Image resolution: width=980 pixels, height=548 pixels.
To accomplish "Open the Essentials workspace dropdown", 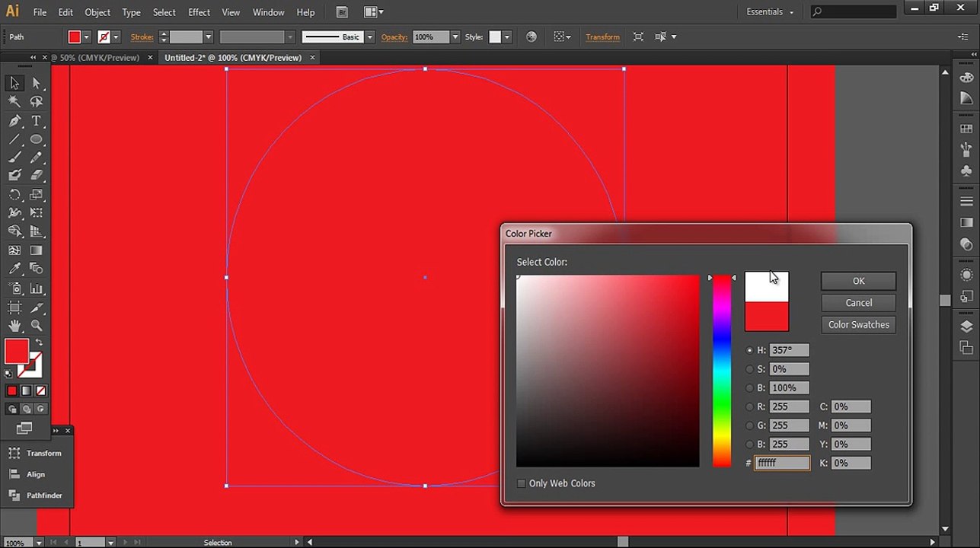I will click(x=770, y=12).
